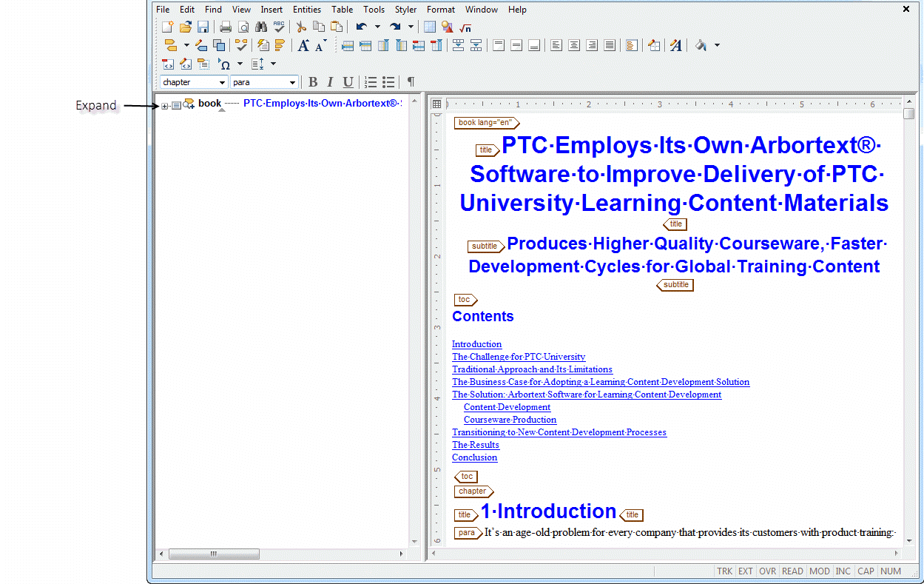This screenshot has height=584, width=924.
Task: Insert a table with the table grid icon
Action: (x=430, y=27)
